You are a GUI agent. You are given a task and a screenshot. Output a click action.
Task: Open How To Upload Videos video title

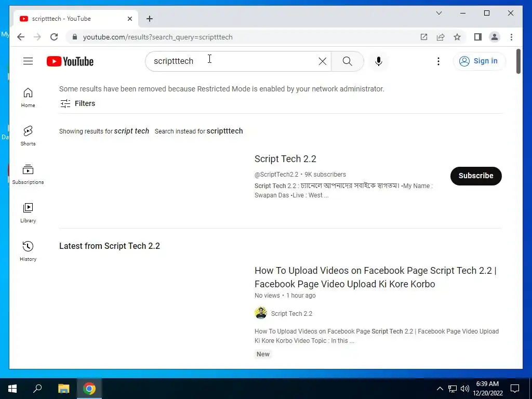(375, 277)
